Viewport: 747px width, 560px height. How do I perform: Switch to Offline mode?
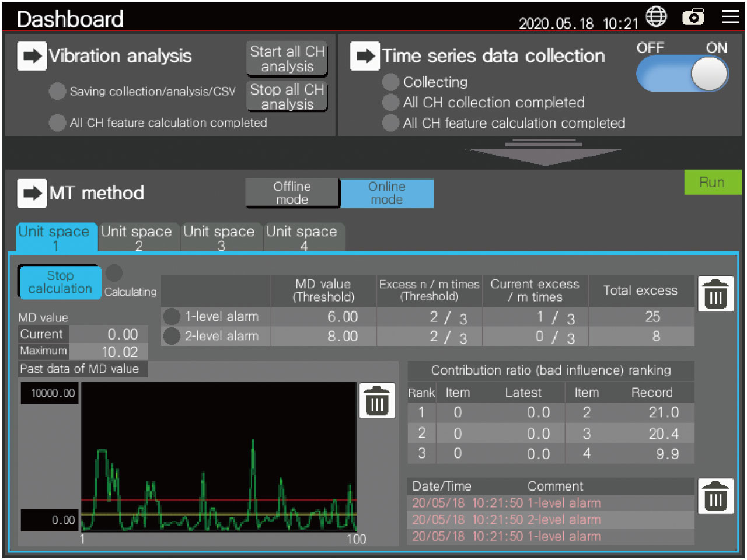(x=292, y=193)
